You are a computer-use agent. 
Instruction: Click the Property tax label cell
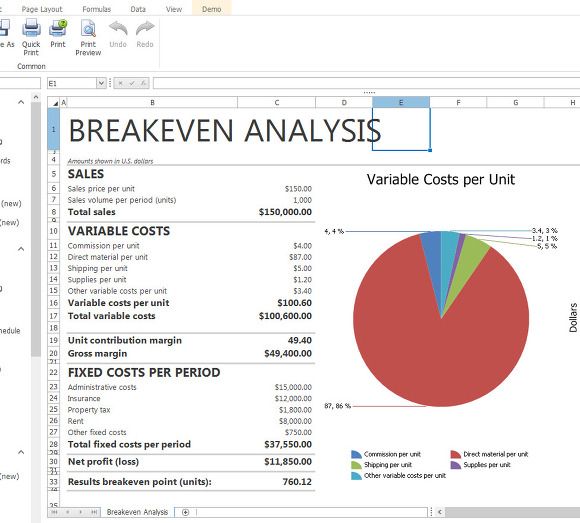(x=89, y=410)
